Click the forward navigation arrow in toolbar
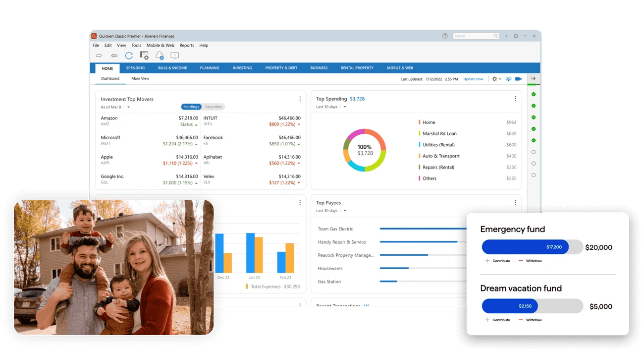This screenshot has width=644, height=349. [x=99, y=56]
